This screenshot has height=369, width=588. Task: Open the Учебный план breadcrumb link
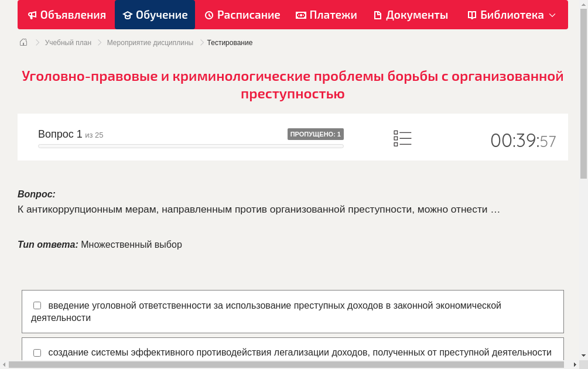67,42
